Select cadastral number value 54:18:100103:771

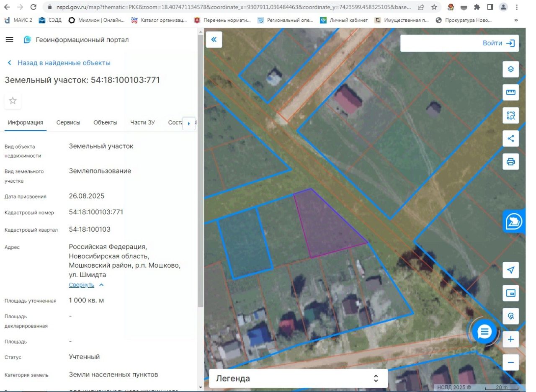pyautogui.click(x=96, y=212)
